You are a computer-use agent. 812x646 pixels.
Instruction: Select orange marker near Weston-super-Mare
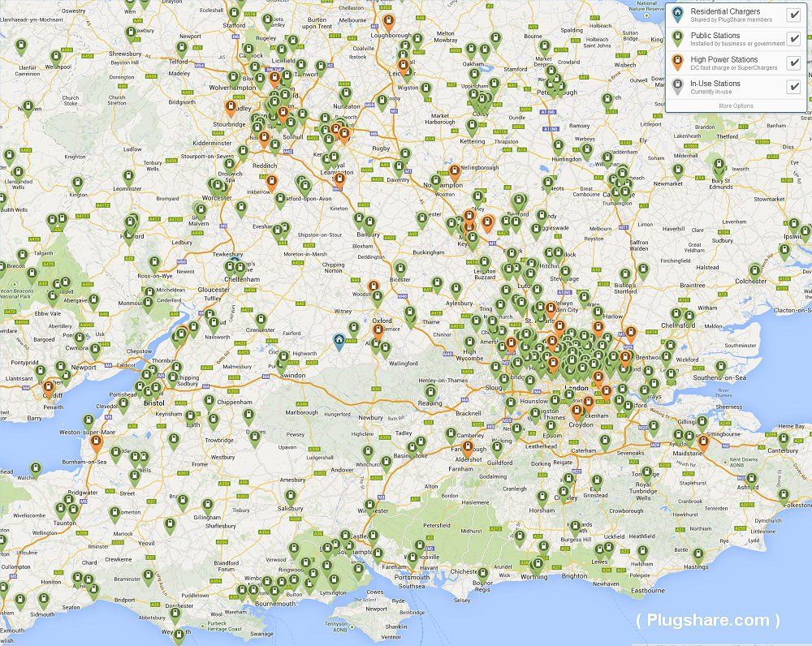click(x=96, y=444)
